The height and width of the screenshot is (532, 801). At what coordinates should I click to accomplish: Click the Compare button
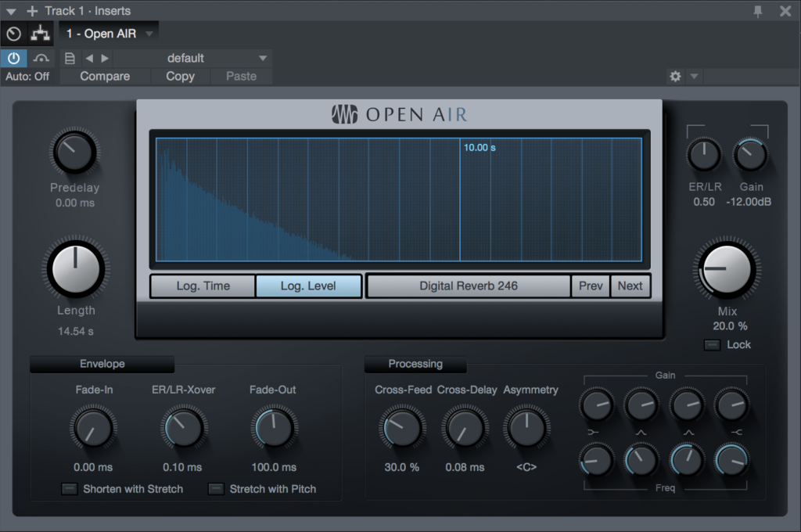105,76
